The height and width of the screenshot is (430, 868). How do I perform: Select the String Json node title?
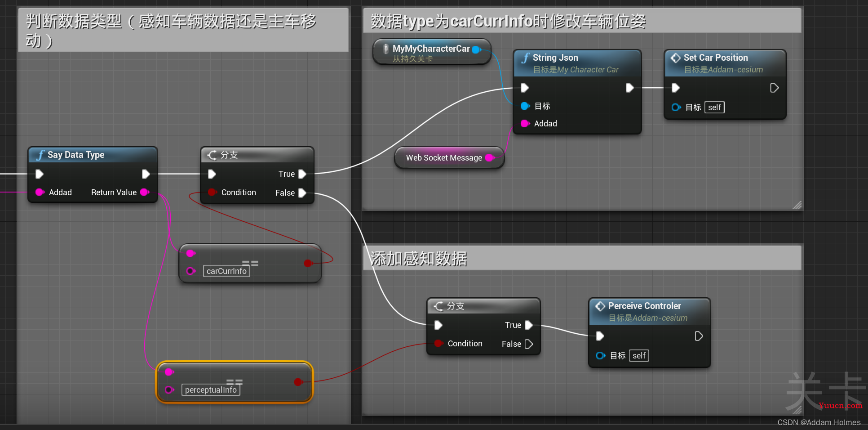pyautogui.click(x=555, y=58)
